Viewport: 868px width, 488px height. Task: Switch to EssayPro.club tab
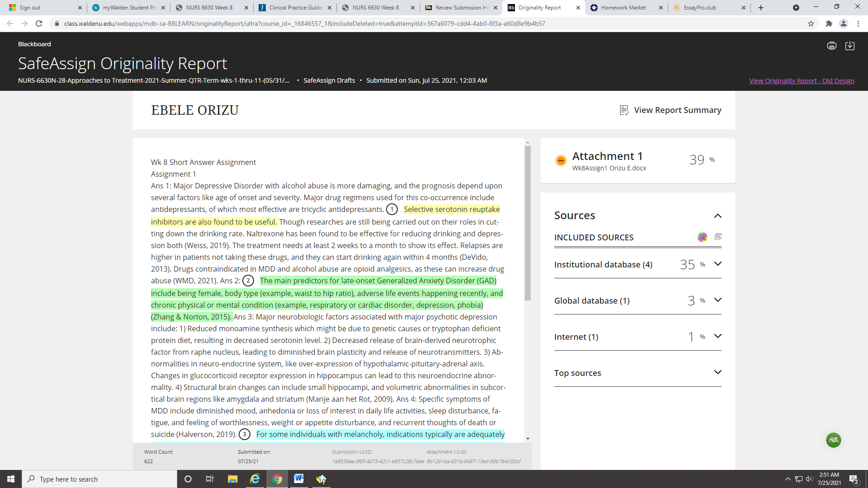pos(709,8)
